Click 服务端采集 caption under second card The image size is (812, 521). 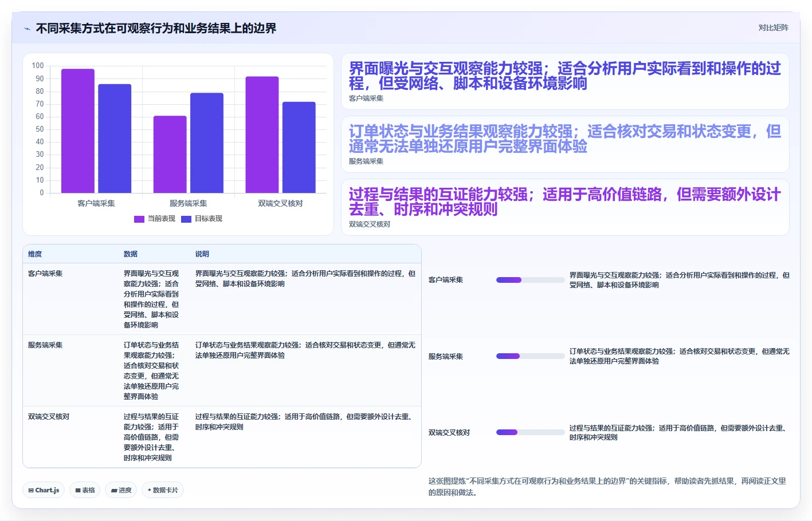(x=366, y=161)
